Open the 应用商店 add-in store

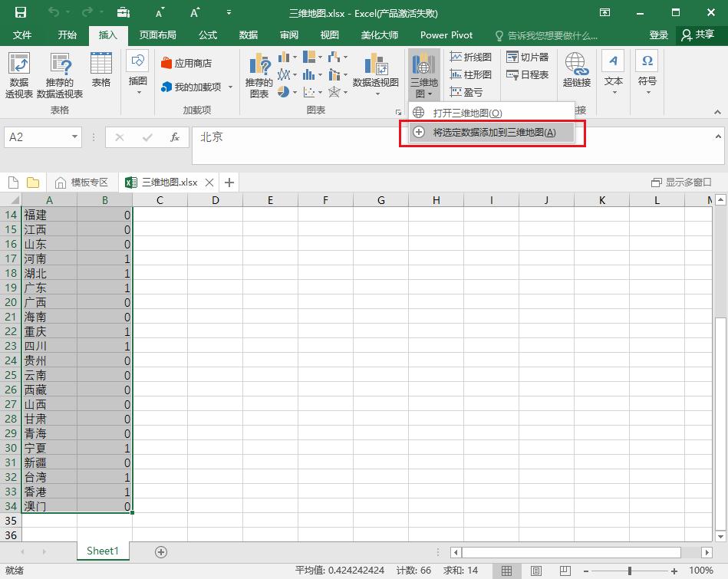[186, 64]
